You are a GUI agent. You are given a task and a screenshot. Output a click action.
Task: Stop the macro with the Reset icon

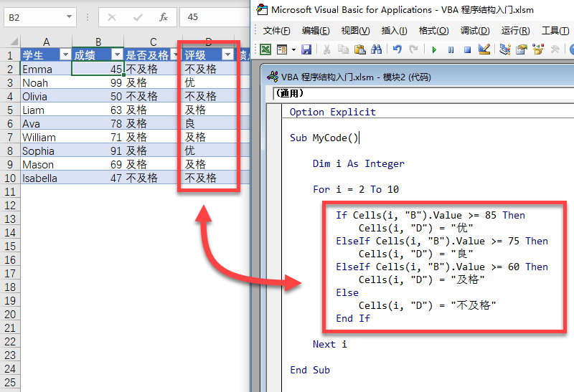[x=467, y=49]
